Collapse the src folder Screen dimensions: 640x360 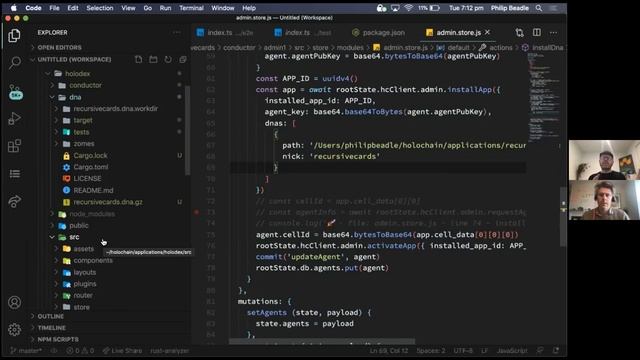click(x=74, y=237)
